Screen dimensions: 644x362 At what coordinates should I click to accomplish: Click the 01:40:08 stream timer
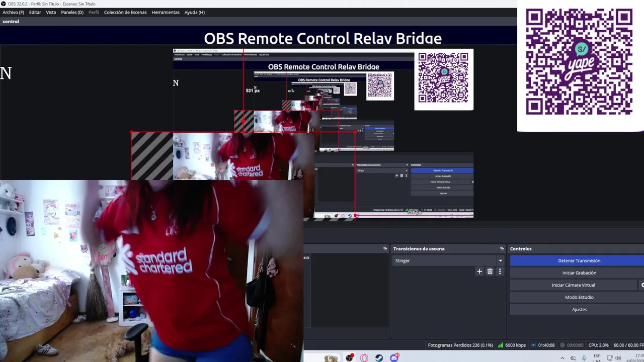click(x=546, y=345)
